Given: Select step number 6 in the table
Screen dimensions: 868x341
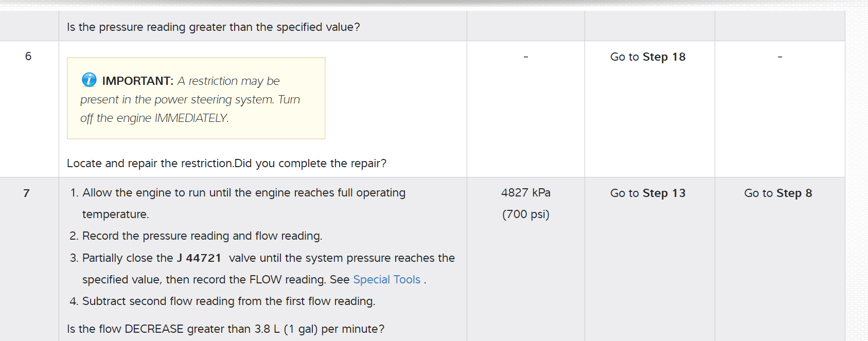Looking at the screenshot, I should click(x=28, y=56).
